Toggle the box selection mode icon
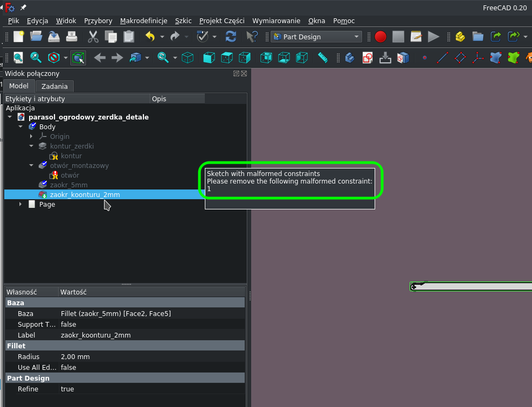The image size is (532, 407). click(78, 57)
